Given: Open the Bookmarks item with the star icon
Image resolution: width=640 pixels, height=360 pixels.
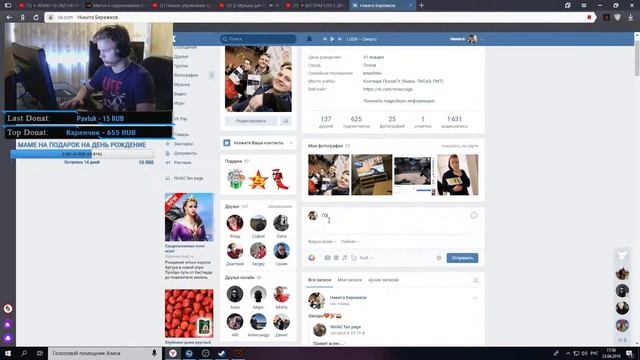Looking at the screenshot, I should (x=179, y=144).
